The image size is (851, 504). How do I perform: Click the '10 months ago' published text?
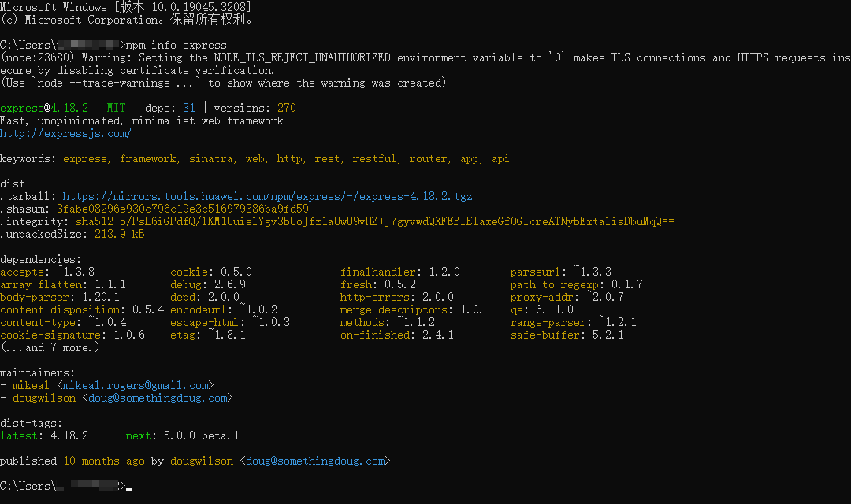tap(104, 461)
